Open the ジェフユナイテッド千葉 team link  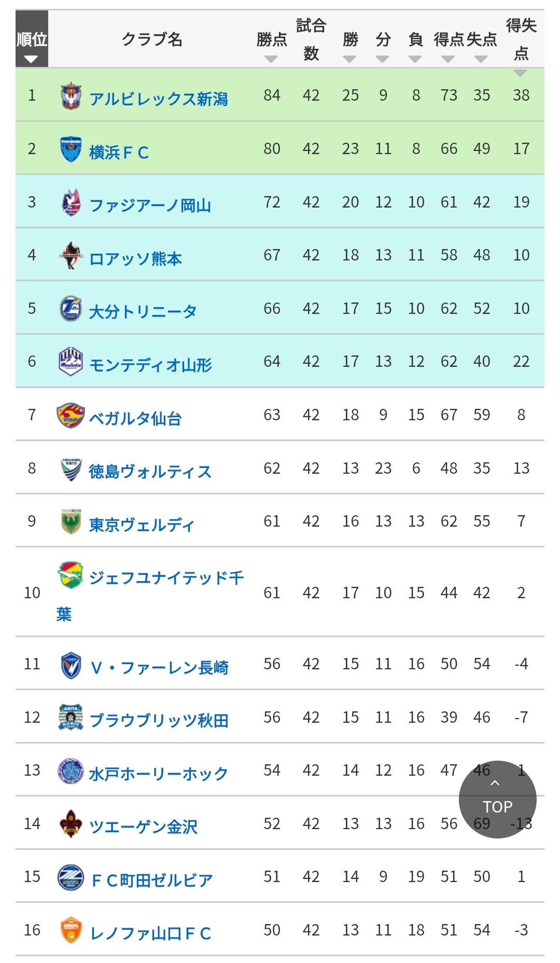click(x=166, y=577)
